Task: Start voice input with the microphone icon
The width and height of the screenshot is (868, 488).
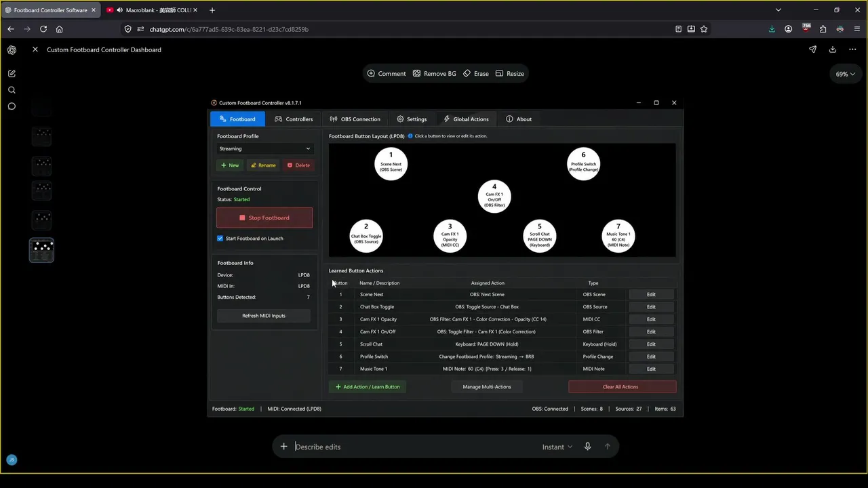Action: (588, 446)
